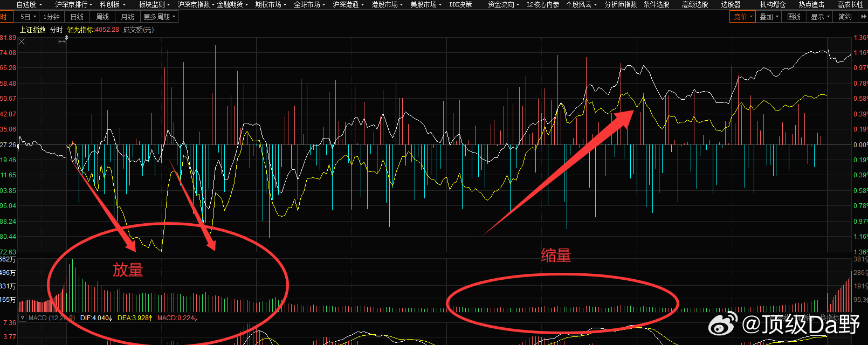The height and width of the screenshot is (345, 868).
Task: Open 分析师指数 menu item
Action: pyautogui.click(x=621, y=4)
